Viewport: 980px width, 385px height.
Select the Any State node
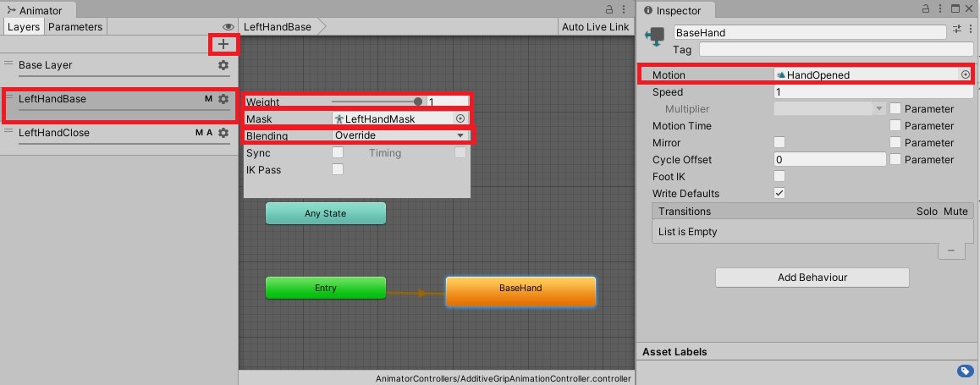click(x=326, y=213)
